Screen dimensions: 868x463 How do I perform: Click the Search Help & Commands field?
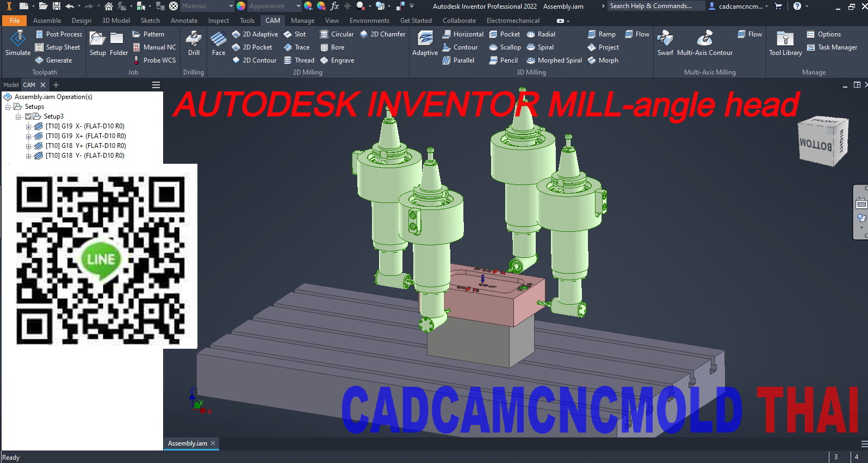(x=655, y=6)
